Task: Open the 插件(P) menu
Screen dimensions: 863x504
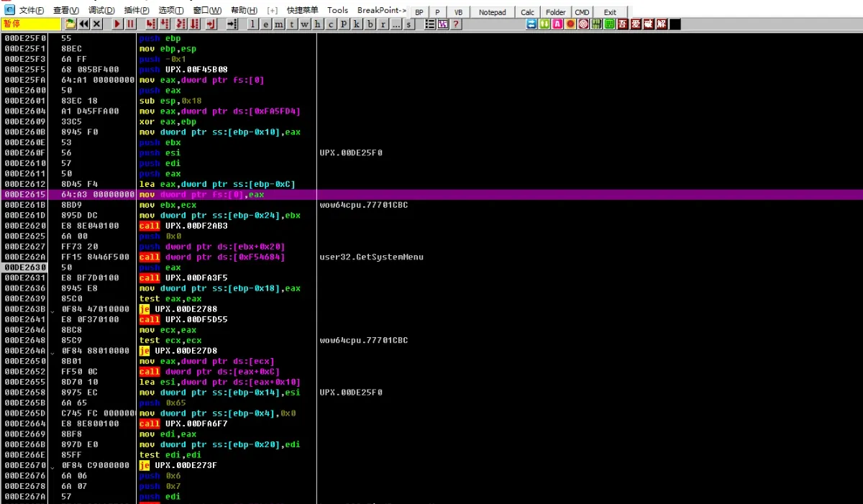Action: click(137, 11)
